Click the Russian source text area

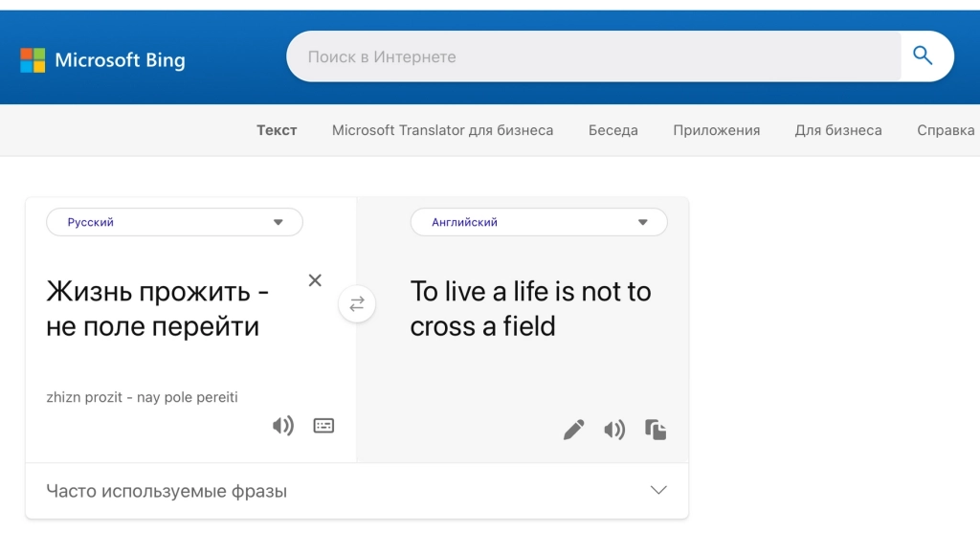158,309
